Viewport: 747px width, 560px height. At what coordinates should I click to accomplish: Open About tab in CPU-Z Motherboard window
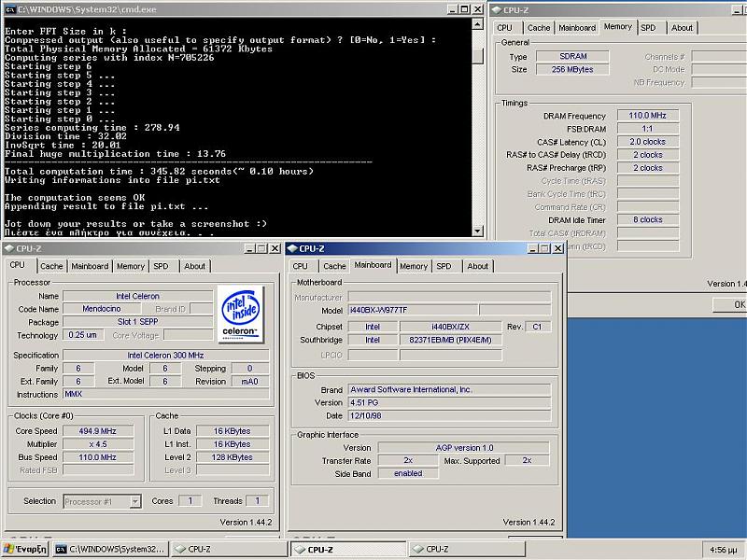[x=478, y=266]
